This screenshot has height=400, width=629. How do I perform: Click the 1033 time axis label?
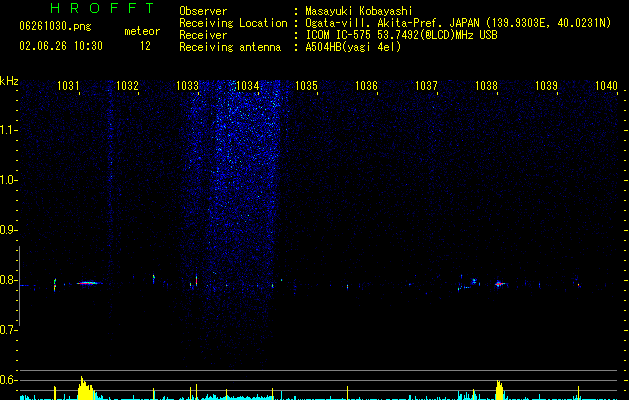coord(187,85)
